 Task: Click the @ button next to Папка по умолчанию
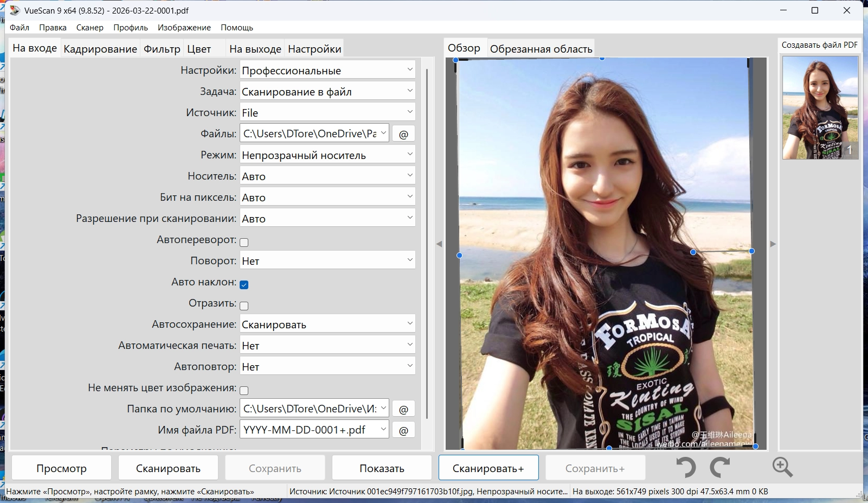point(403,409)
